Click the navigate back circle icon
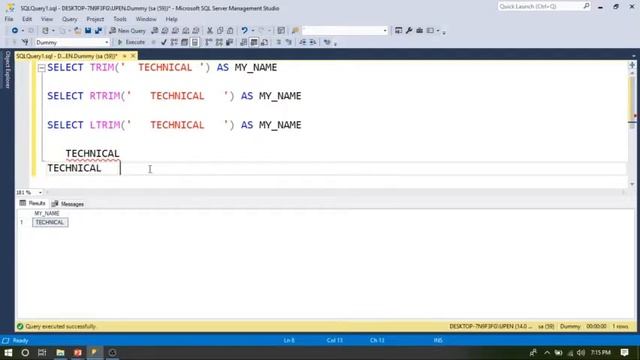The width and height of the screenshot is (640, 360). pyautogui.click(x=15, y=31)
